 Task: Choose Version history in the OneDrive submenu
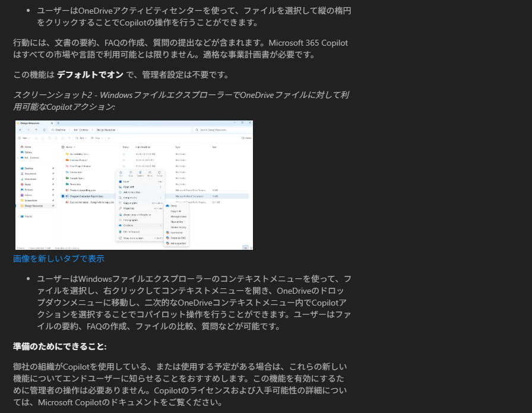coord(179,227)
